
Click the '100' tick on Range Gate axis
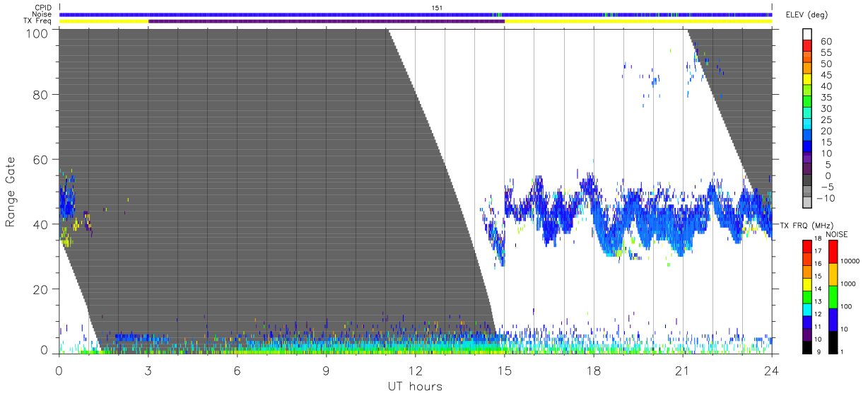pyautogui.click(x=37, y=33)
